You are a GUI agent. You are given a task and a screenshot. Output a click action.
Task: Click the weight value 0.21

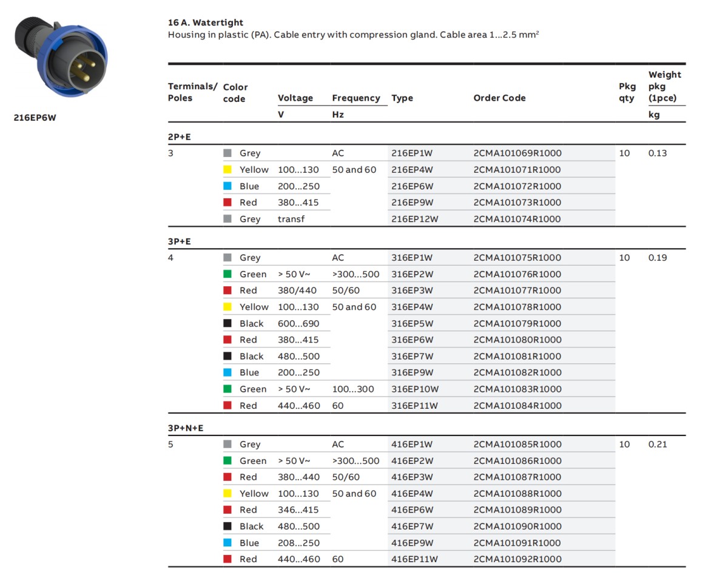(x=658, y=445)
